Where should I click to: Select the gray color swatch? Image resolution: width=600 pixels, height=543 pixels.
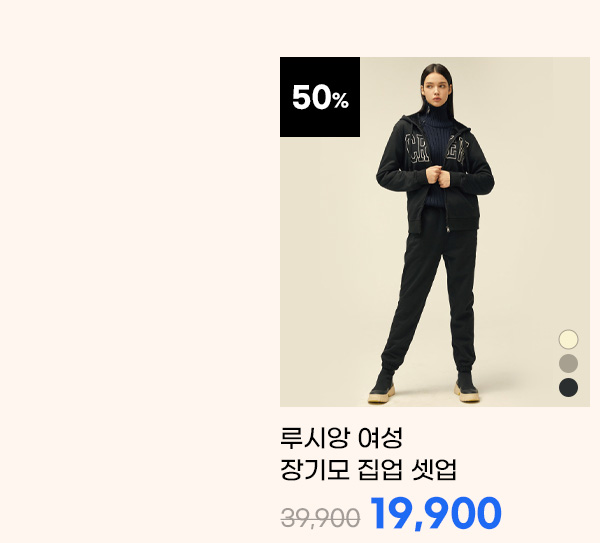click(x=568, y=363)
